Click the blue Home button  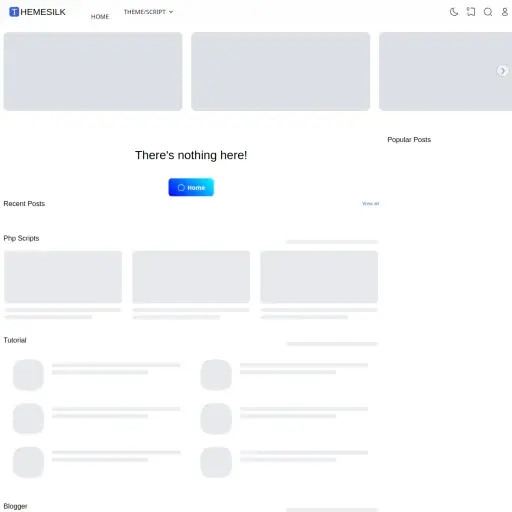click(191, 187)
